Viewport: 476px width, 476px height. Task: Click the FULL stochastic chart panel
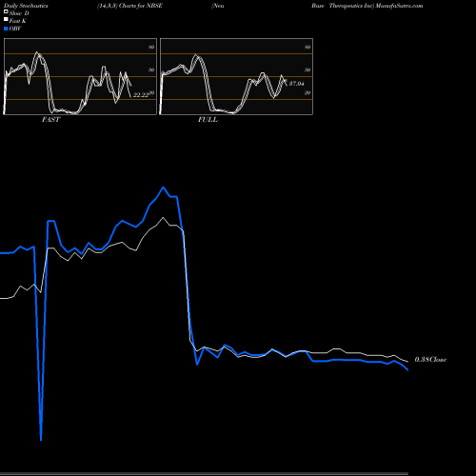(236, 76)
